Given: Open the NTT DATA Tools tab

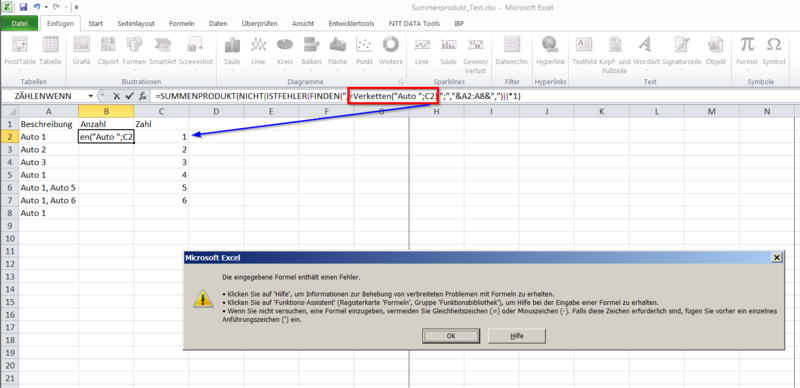Looking at the screenshot, I should pyautogui.click(x=414, y=23).
